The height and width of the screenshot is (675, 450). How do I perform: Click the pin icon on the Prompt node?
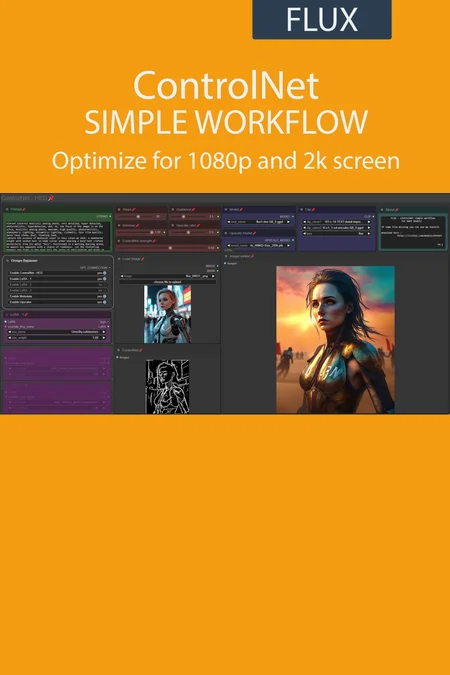coord(24,209)
